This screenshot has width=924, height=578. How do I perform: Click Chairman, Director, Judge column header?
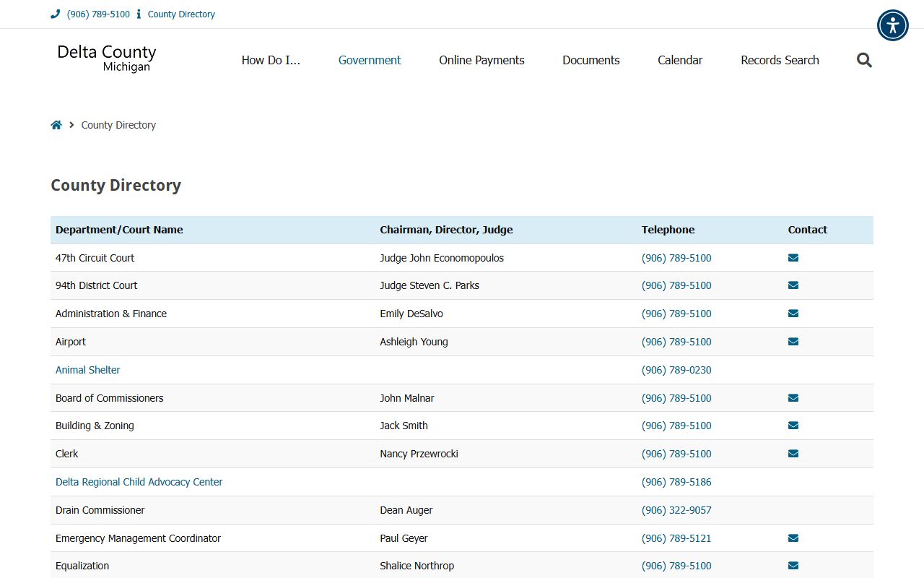tap(446, 230)
